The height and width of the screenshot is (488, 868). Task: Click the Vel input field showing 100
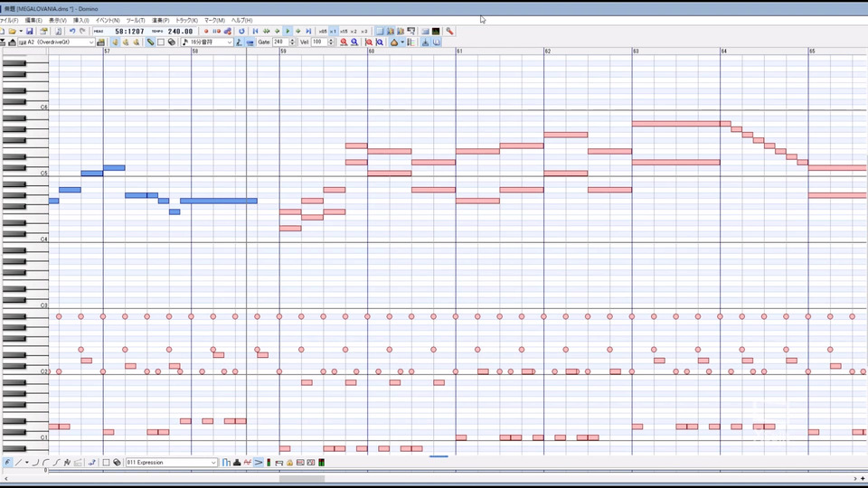click(x=319, y=42)
